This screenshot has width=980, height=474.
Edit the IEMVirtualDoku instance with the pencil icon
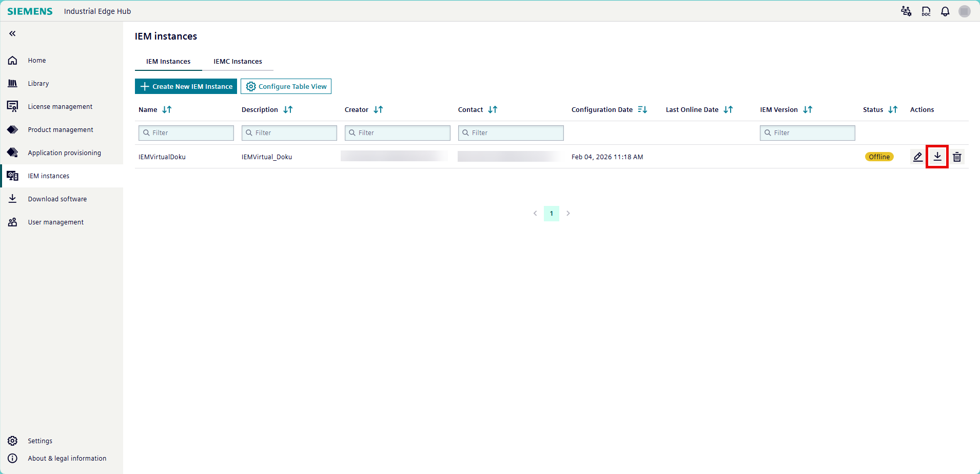coord(917,157)
